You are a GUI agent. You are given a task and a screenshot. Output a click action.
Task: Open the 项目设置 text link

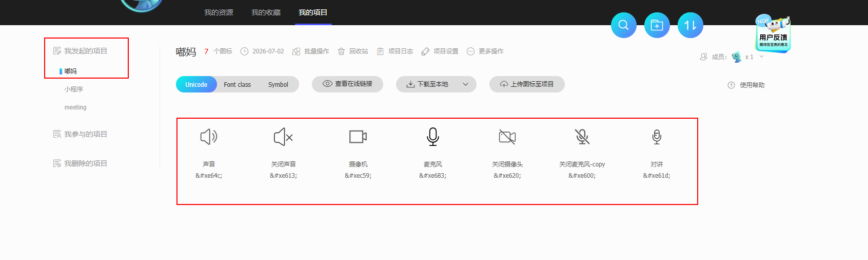446,51
